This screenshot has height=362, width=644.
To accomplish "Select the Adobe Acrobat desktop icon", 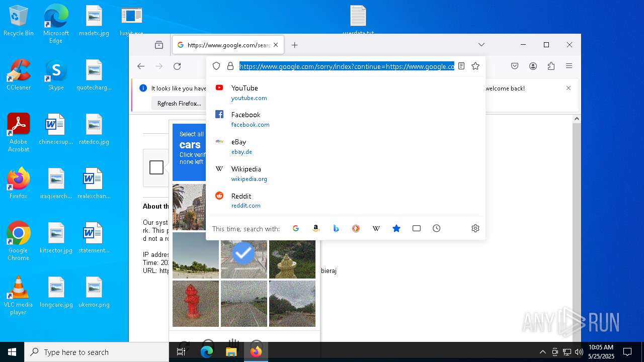I will point(19,132).
